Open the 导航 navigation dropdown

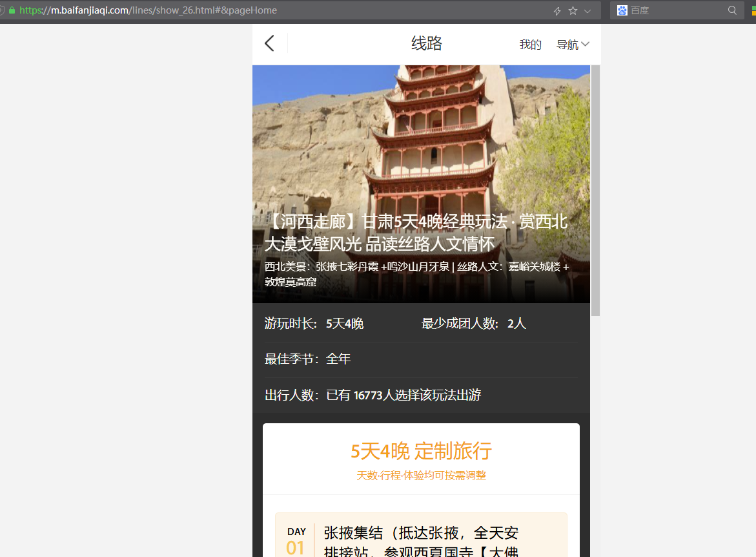[567, 43]
